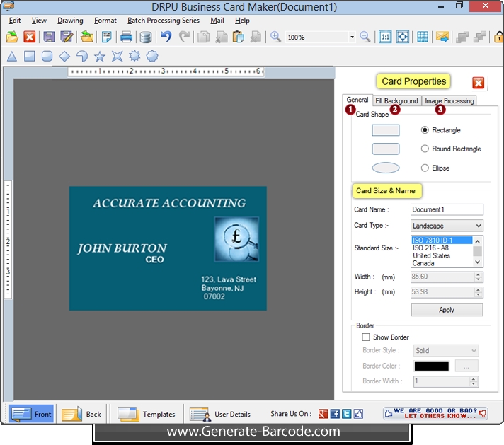Screen dimensions: 504x445
Task: Open the zoom percentage dropdown
Action: [352, 37]
